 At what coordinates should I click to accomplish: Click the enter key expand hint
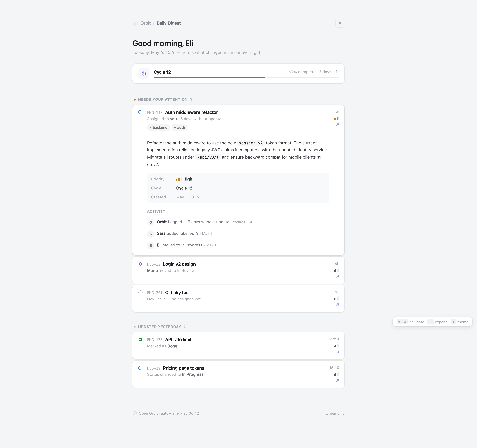pyautogui.click(x=430, y=322)
